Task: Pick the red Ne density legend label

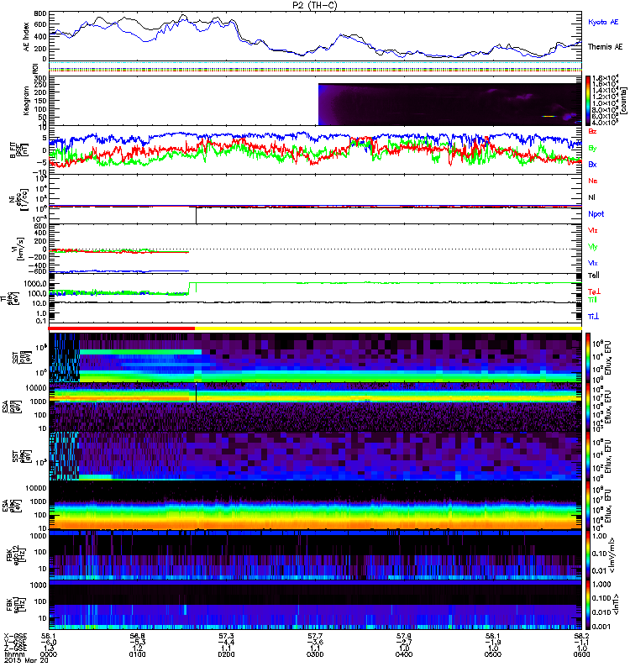Action: click(593, 181)
